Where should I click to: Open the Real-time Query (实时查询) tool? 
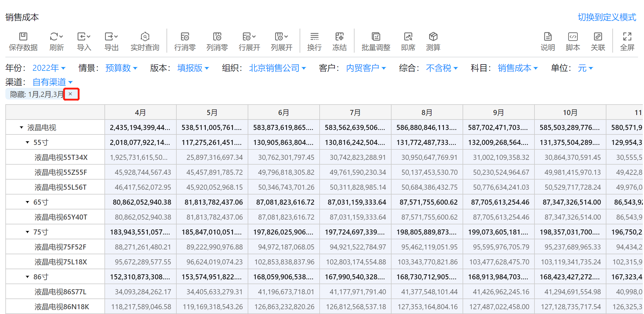point(145,37)
